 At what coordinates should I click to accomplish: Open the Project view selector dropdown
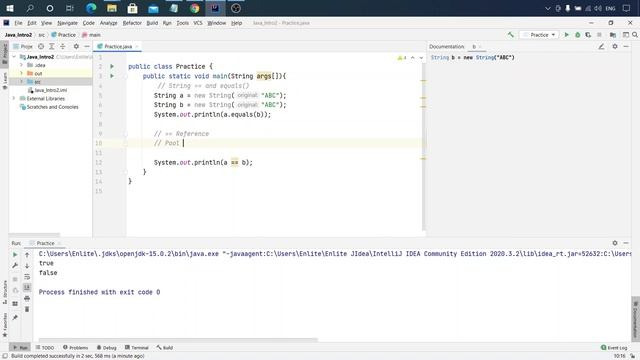23,47
